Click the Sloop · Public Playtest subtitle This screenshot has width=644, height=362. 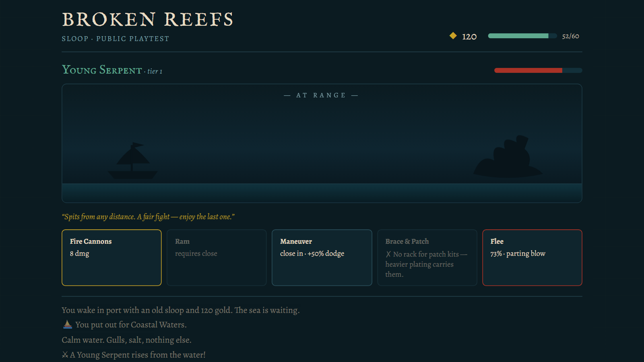tap(116, 39)
